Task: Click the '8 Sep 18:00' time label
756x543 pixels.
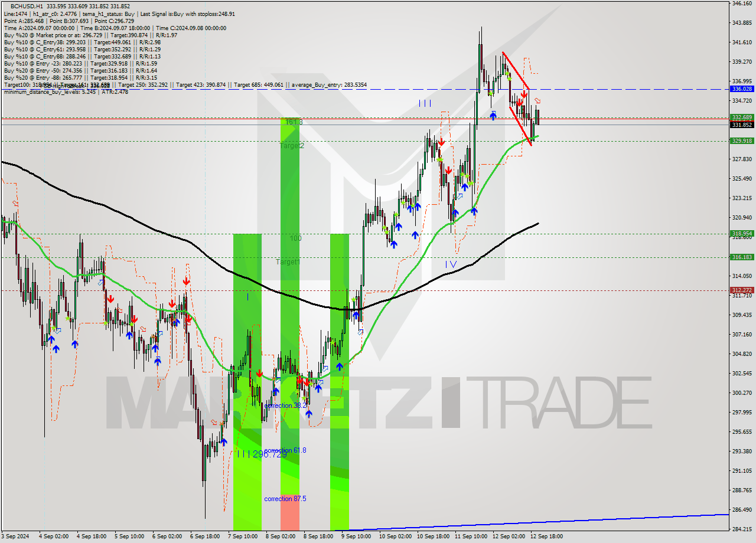Action: (318, 537)
